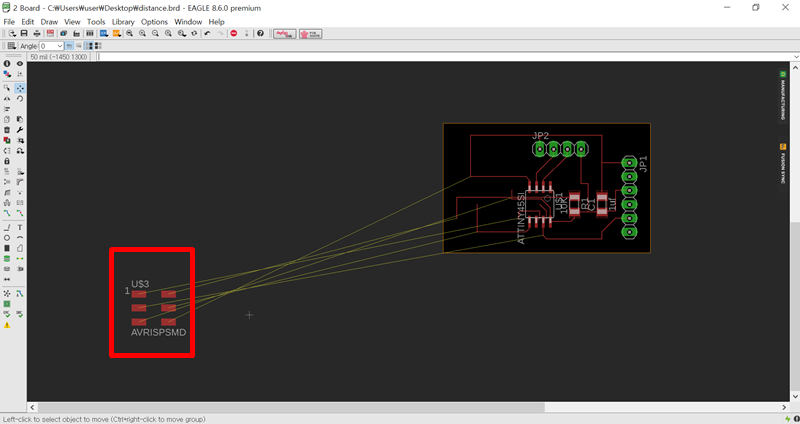This screenshot has height=424, width=800.
Task: Select the Ripup tool
Action: tap(20, 213)
